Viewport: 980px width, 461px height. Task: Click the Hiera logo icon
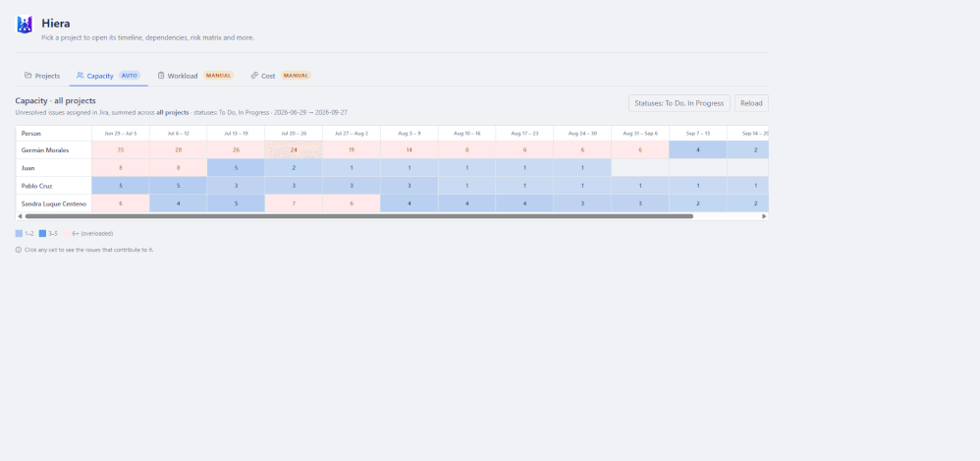coord(25,25)
